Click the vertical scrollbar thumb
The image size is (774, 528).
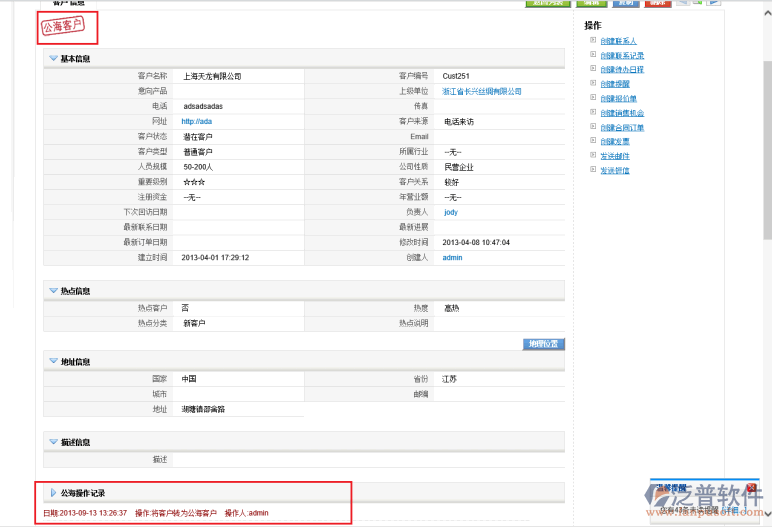(768, 148)
